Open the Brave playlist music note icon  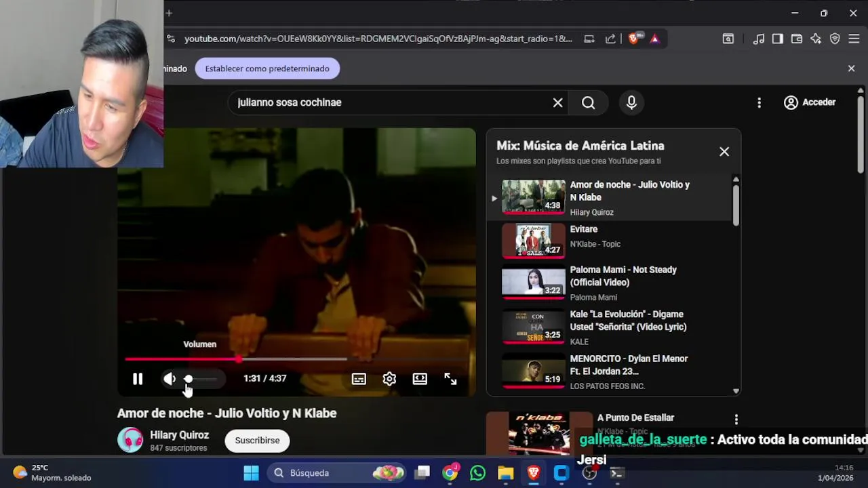tap(759, 39)
